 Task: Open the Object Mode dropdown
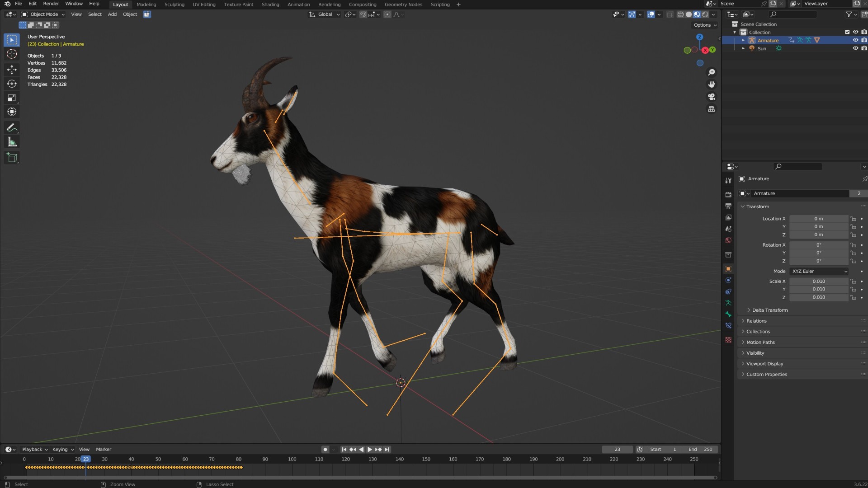coord(43,14)
